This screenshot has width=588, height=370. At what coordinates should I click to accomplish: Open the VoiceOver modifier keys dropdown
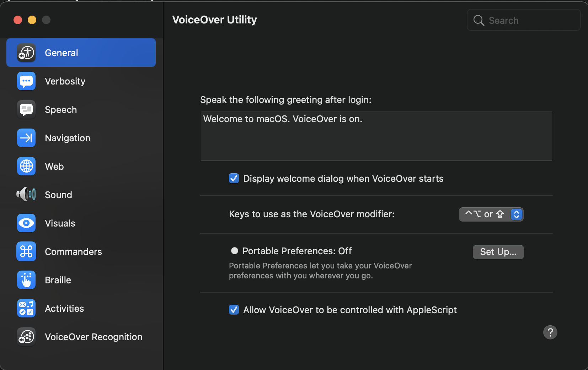[491, 214]
